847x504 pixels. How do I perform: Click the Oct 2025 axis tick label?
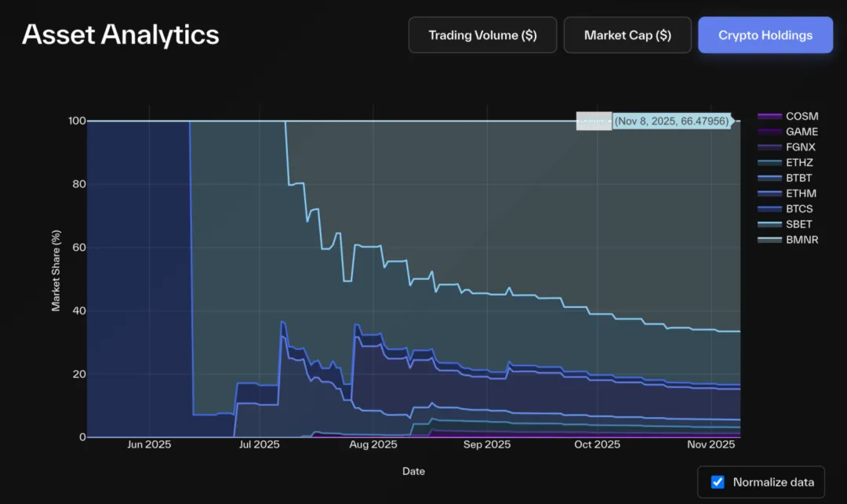click(x=597, y=445)
